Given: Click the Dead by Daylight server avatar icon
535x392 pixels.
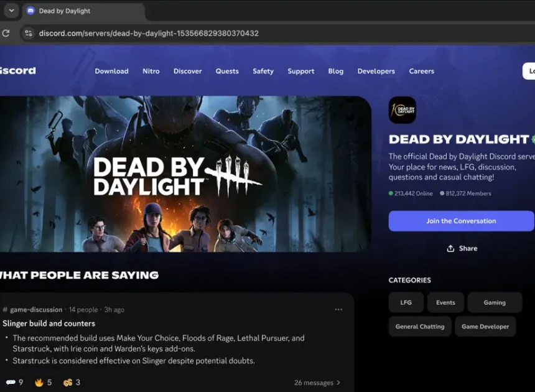Looking at the screenshot, I should click(x=402, y=110).
